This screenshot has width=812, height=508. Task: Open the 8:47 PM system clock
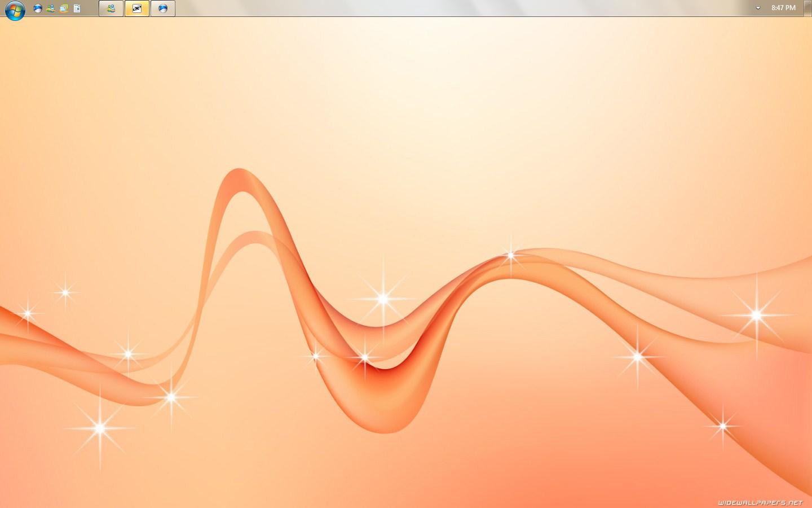(783, 8)
